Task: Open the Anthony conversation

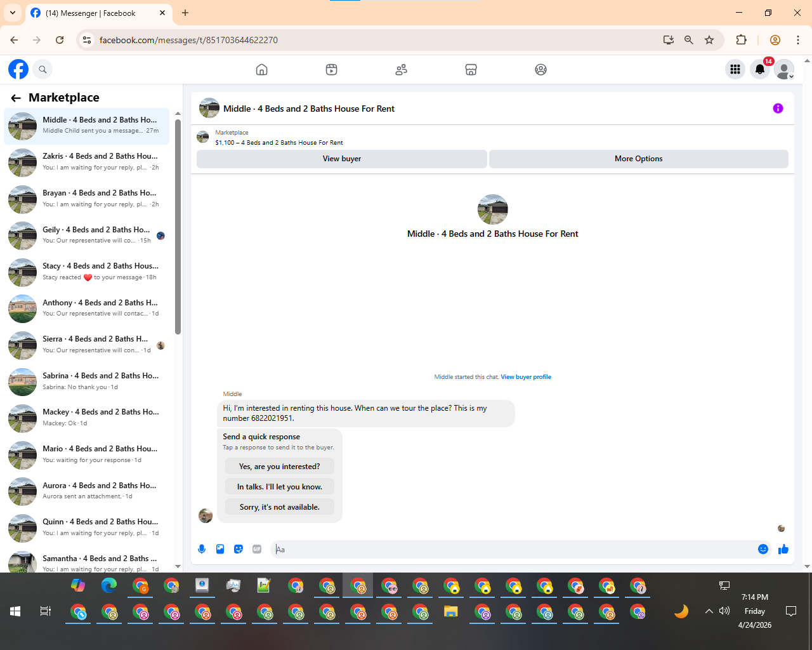Action: 87,308
